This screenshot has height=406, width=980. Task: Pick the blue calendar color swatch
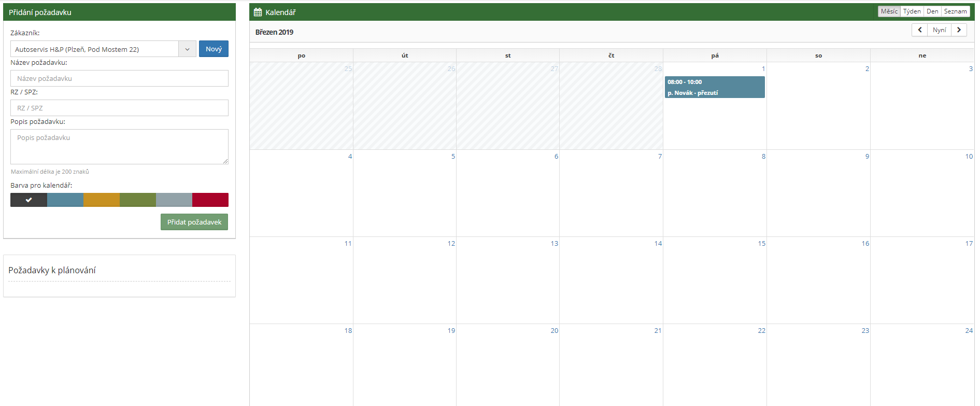[65, 200]
